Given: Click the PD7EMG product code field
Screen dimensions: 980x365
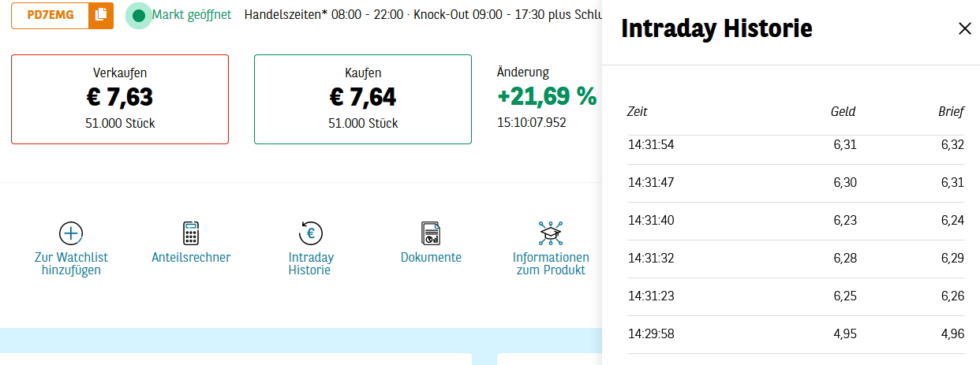Looking at the screenshot, I should (x=50, y=15).
